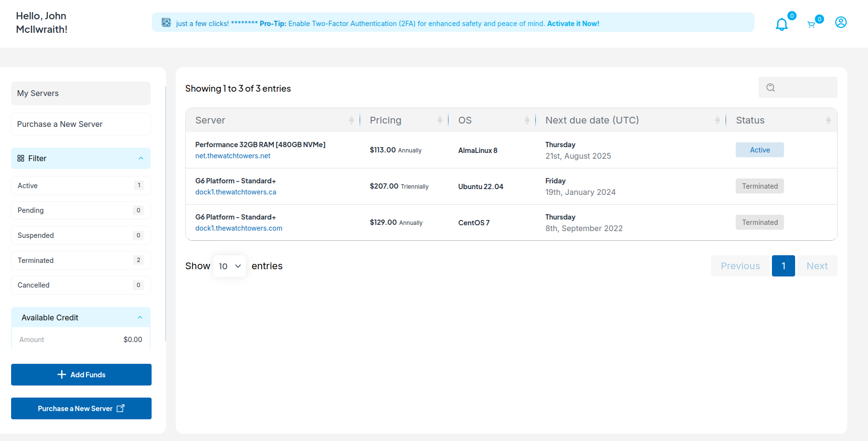Filter servers by Suspended status
868x441 pixels.
point(81,235)
